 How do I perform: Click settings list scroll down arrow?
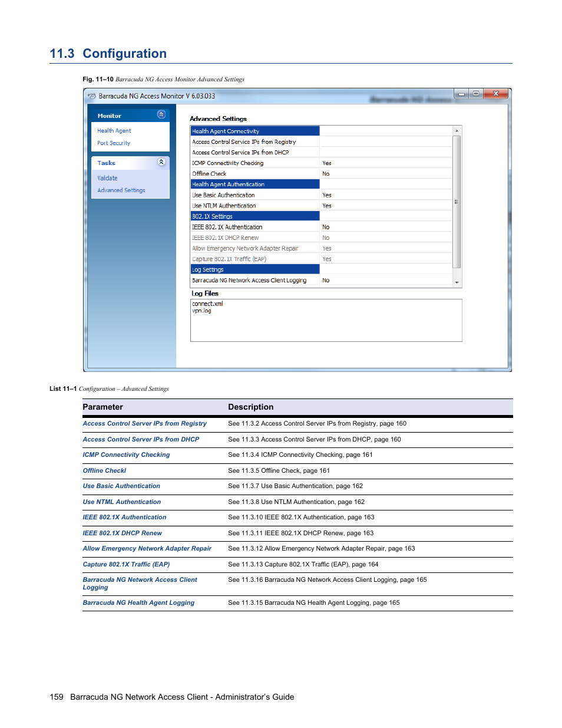[x=457, y=283]
